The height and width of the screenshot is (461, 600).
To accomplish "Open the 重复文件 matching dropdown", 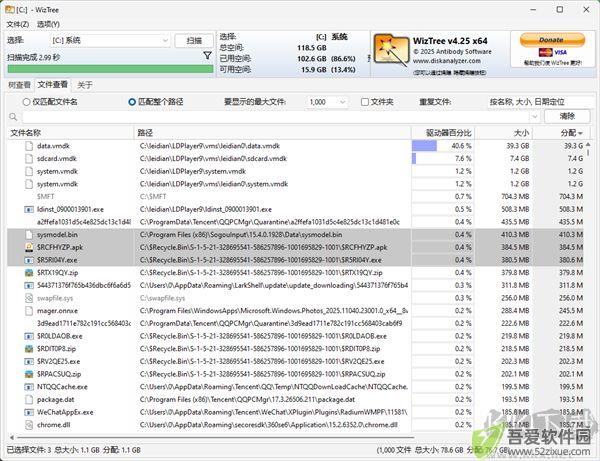I will point(541,102).
